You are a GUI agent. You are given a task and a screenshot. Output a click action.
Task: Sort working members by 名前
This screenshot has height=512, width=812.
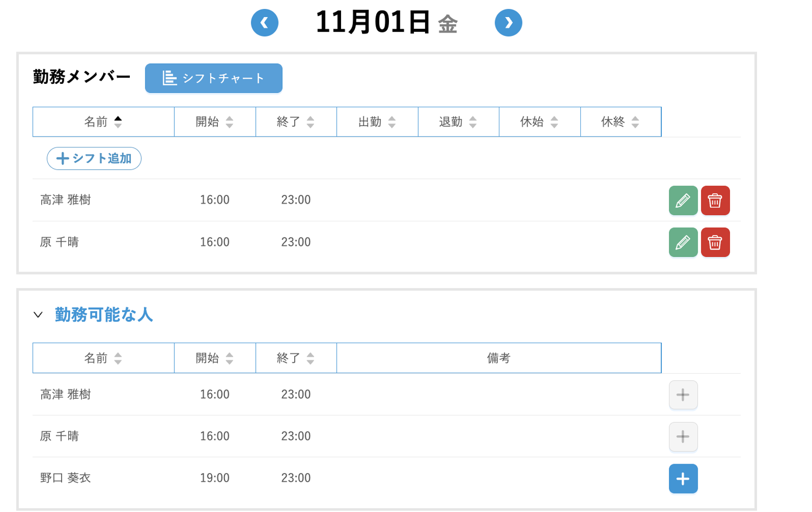pyautogui.click(x=103, y=122)
